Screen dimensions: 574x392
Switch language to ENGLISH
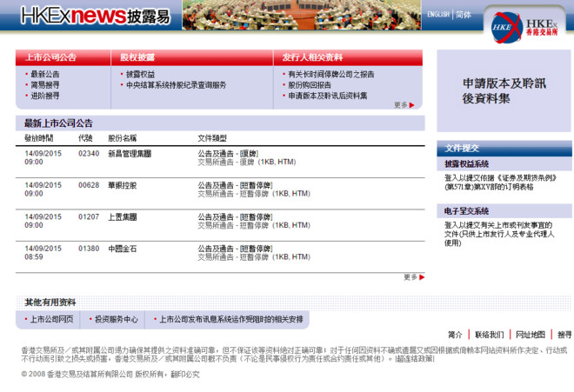coord(438,14)
